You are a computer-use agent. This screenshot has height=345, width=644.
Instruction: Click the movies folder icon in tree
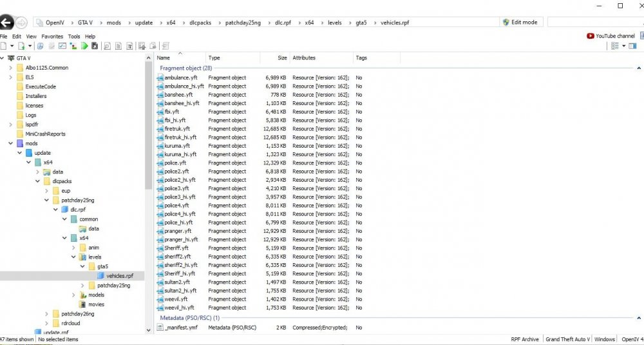point(82,305)
